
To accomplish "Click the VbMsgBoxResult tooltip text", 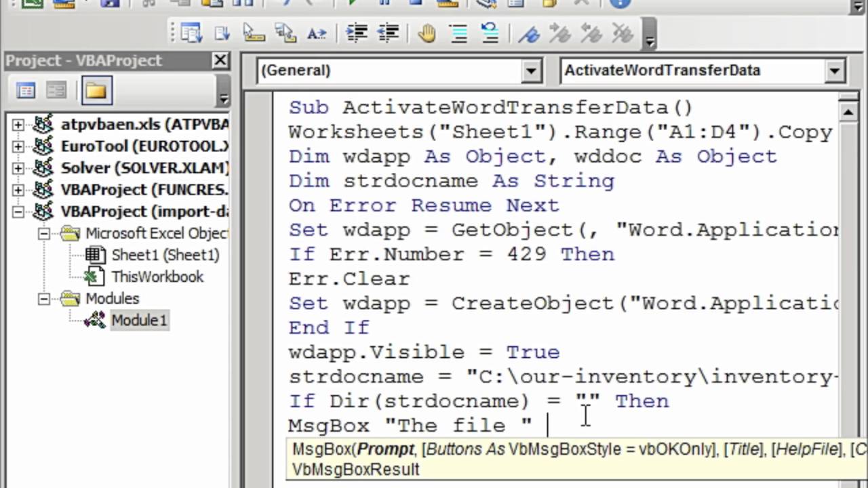I will tap(356, 469).
